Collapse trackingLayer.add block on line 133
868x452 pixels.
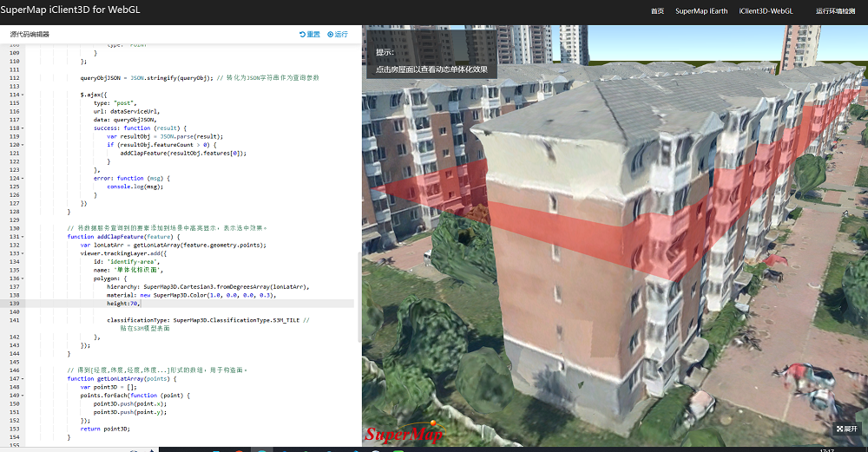pyautogui.click(x=23, y=253)
